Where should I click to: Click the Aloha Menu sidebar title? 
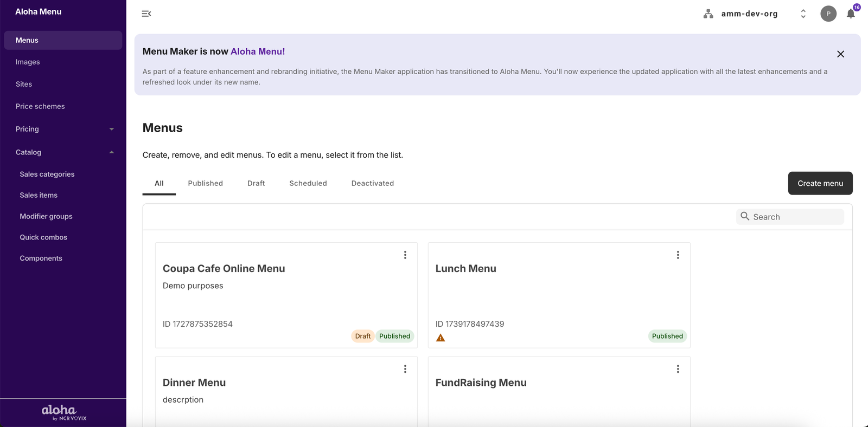(39, 11)
